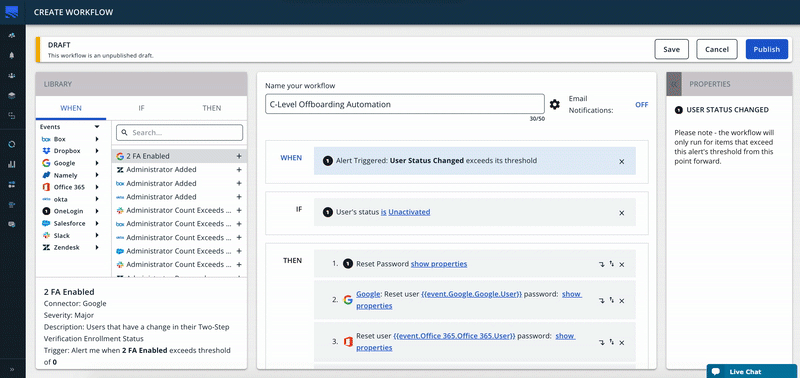Image resolution: width=800 pixels, height=378 pixels.
Task: Open the people group icon in the sidebar
Action: 12,75
